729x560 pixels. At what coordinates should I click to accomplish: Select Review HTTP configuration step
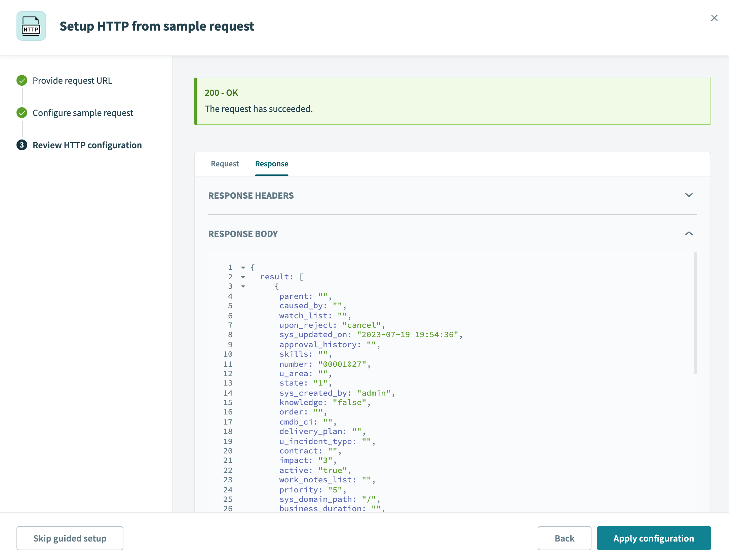(x=87, y=145)
